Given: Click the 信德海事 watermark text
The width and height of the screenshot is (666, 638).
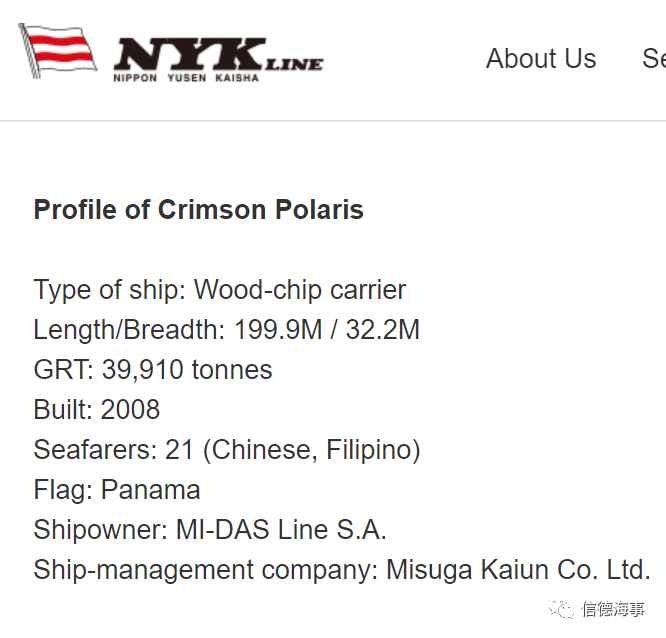Looking at the screenshot, I should point(613,609).
